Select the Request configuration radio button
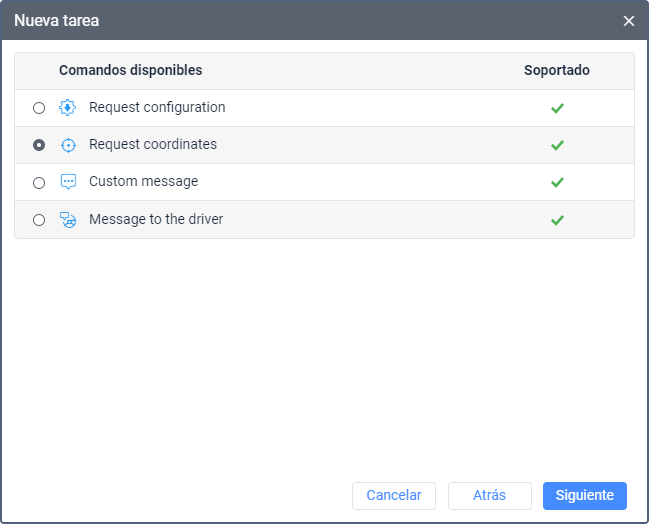The image size is (649, 524). pyautogui.click(x=39, y=108)
